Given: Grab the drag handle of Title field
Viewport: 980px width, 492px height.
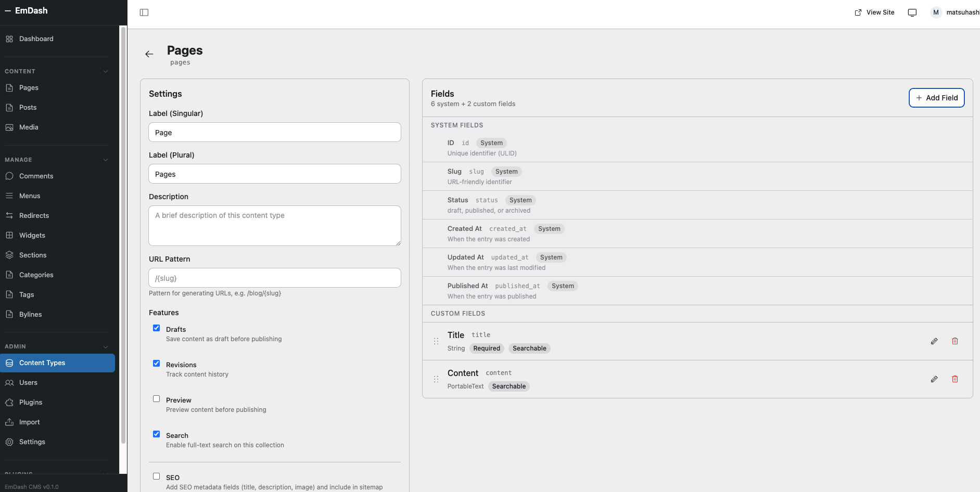Looking at the screenshot, I should [436, 341].
